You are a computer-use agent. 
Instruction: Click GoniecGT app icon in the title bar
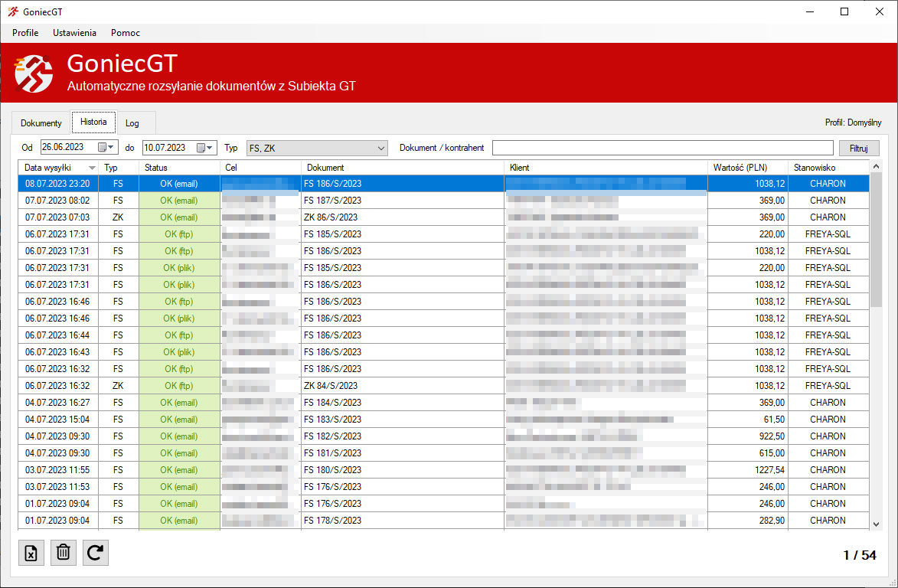pyautogui.click(x=13, y=11)
